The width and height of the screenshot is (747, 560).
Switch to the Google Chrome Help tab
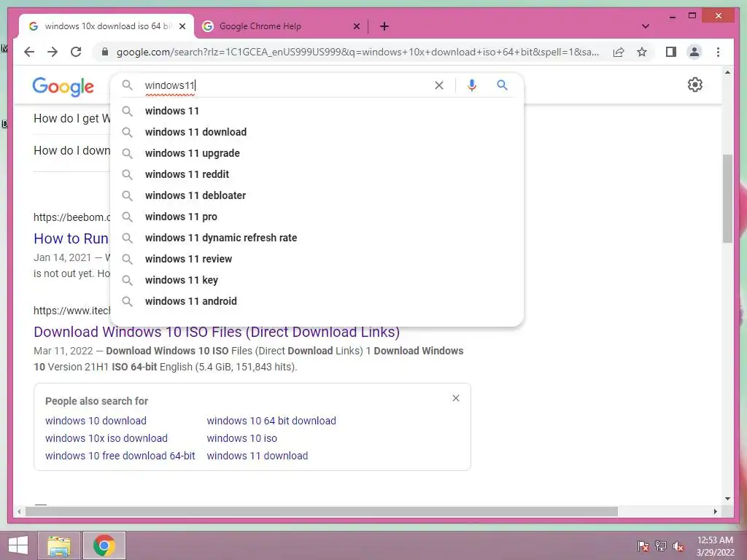click(281, 26)
